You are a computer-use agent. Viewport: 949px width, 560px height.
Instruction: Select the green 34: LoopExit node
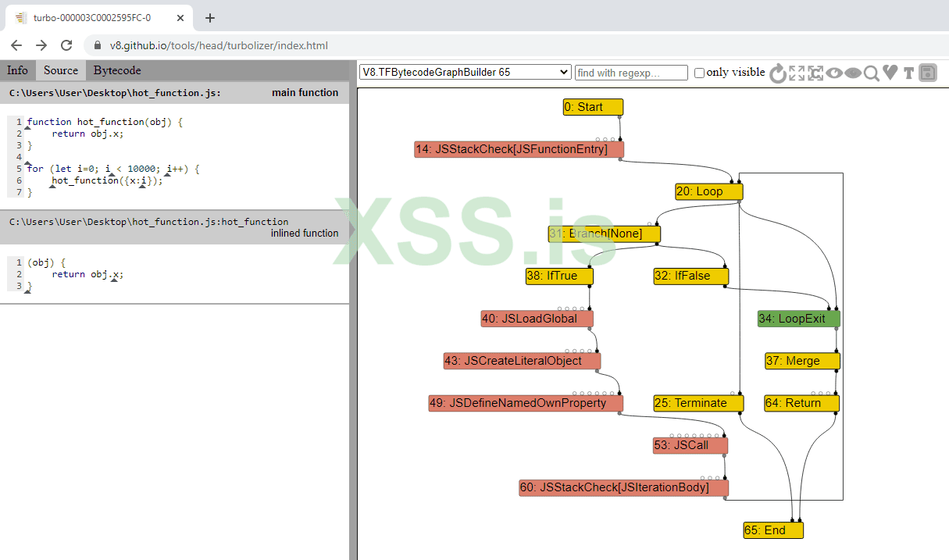[x=798, y=319]
